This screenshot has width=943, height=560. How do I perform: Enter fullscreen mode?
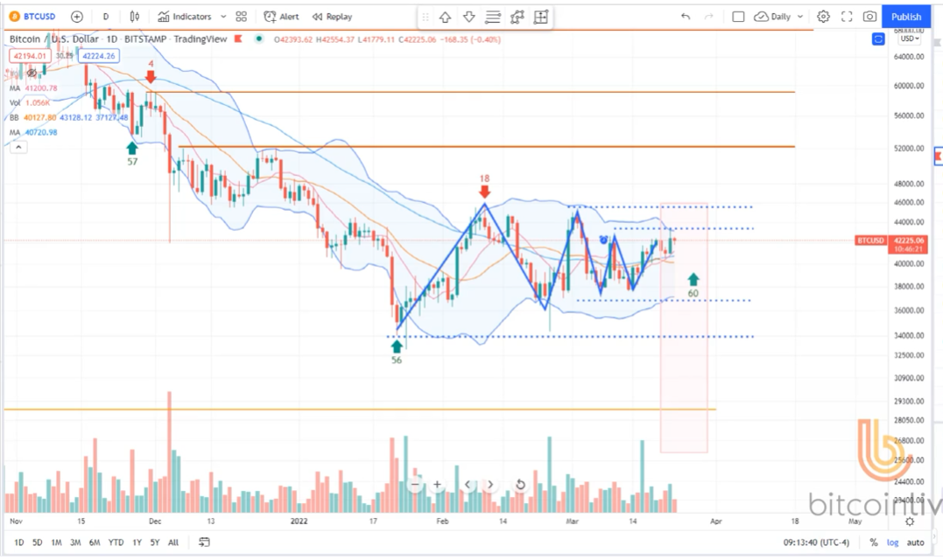pyautogui.click(x=846, y=17)
